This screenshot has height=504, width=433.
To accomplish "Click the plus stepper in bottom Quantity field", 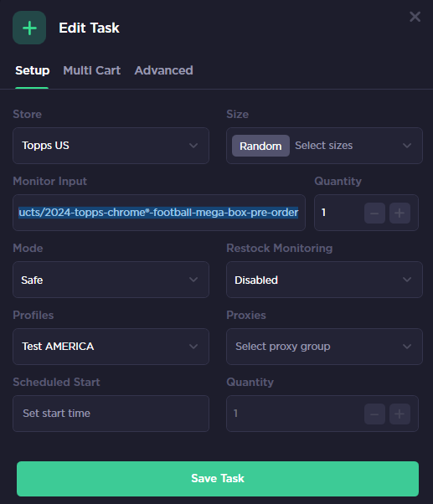I will [x=399, y=414].
